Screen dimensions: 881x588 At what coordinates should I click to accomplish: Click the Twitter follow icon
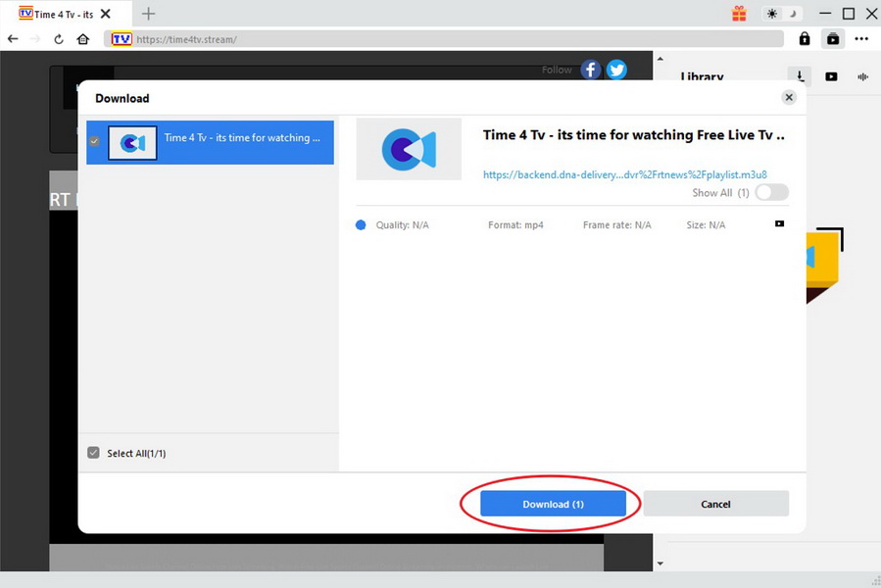[x=616, y=70]
